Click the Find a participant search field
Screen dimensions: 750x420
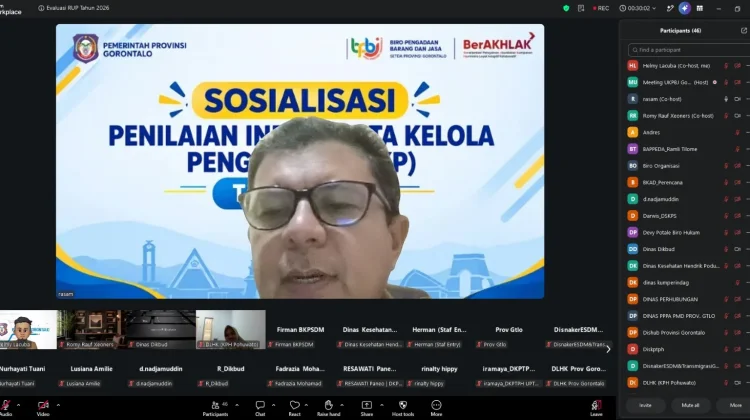pyautogui.click(x=689, y=50)
